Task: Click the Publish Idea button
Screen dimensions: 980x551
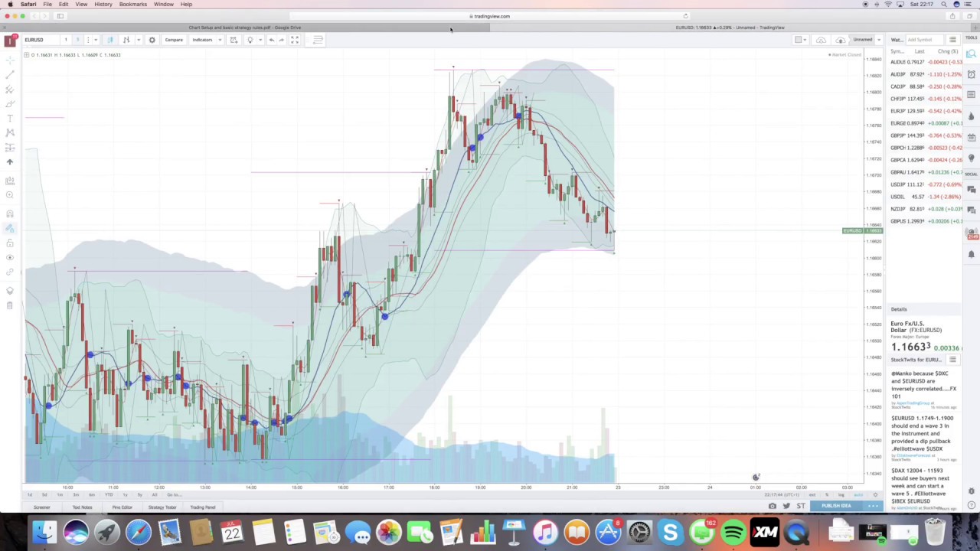Action: point(836,506)
